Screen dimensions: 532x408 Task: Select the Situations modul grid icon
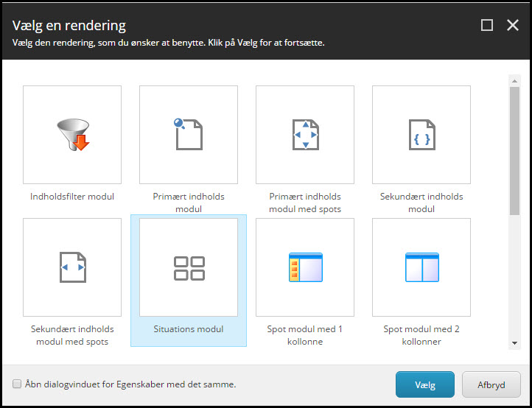click(189, 268)
